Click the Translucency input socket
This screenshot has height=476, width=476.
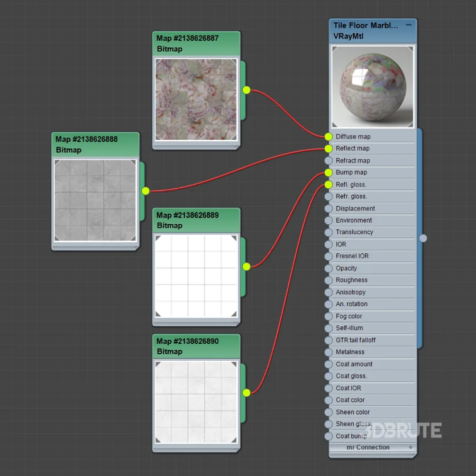(x=328, y=232)
